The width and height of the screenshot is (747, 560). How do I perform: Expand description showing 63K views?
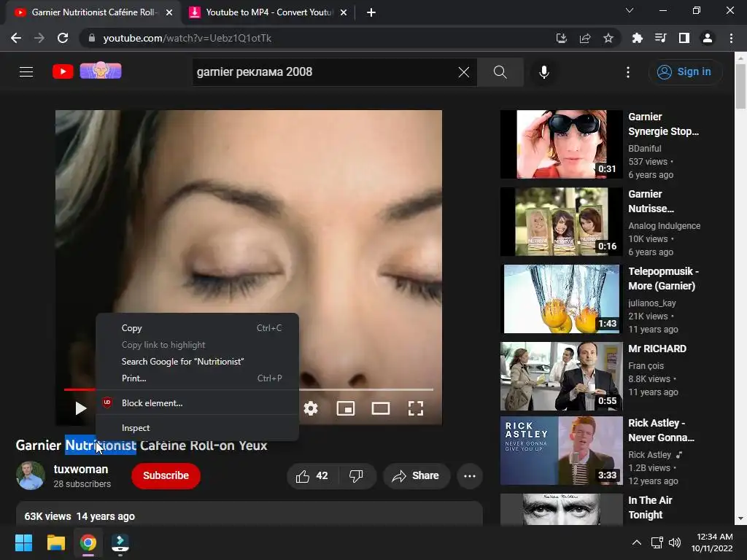[x=249, y=514]
